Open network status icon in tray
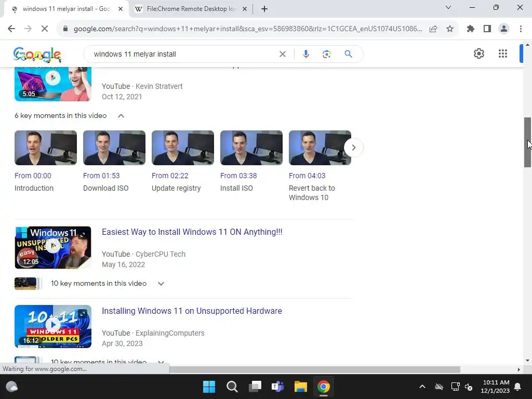Image resolution: width=532 pixels, height=399 pixels. [x=455, y=387]
